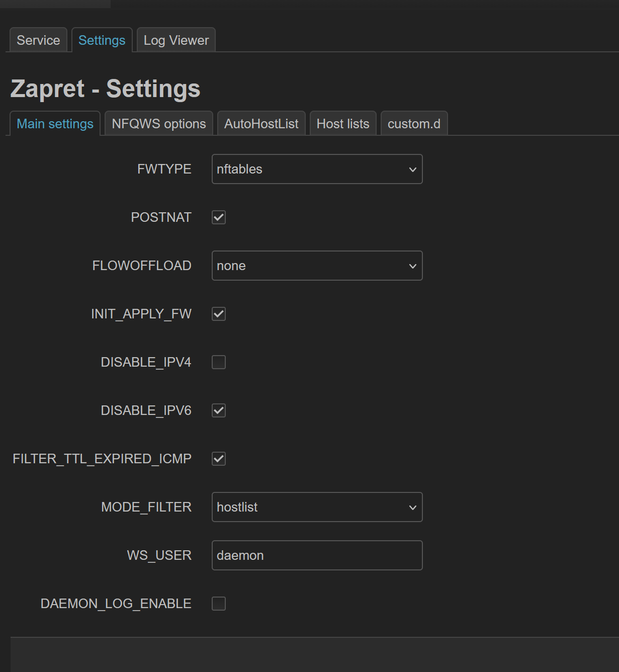Open the Host lists sub-tab
This screenshot has width=619, height=672.
343,124
